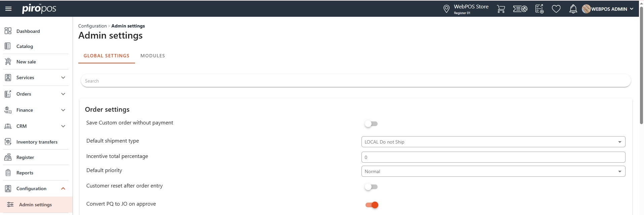
Task: Click the Dashboard sidebar icon
Action: tap(8, 31)
